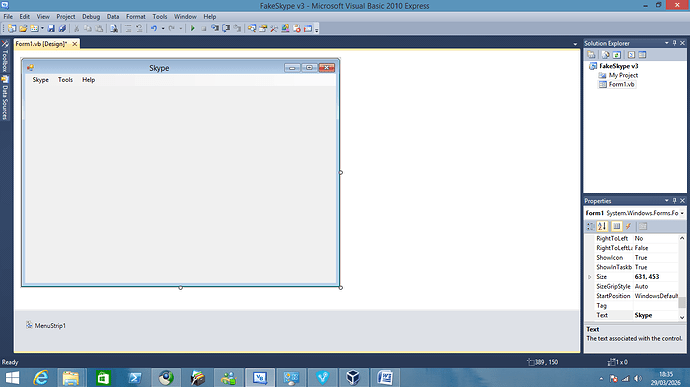The image size is (690, 387).
Task: Open toolbar options overflow dropdown
Action: [x=316, y=29]
